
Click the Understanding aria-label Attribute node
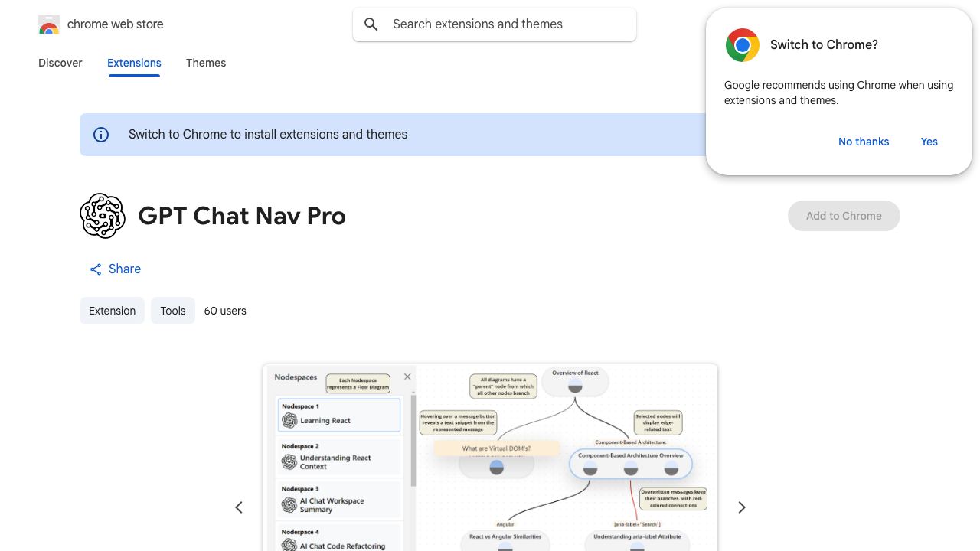coord(637,540)
